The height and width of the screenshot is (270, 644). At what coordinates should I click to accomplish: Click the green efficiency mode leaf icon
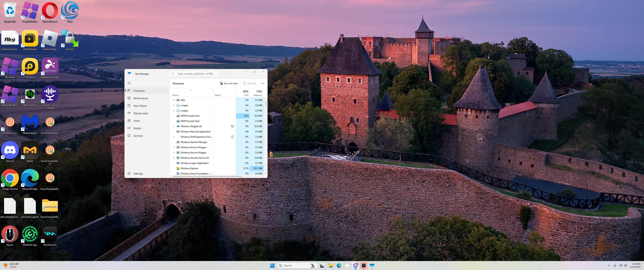pyautogui.click(x=232, y=126)
